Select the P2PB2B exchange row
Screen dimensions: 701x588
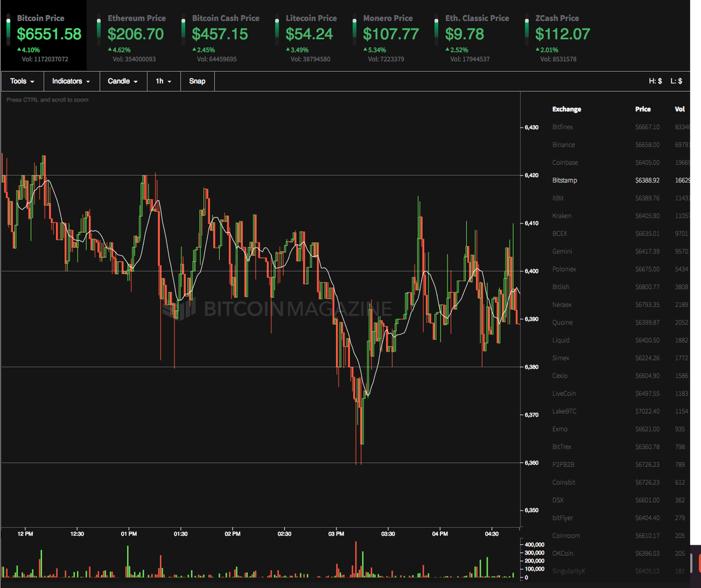(x=621, y=465)
